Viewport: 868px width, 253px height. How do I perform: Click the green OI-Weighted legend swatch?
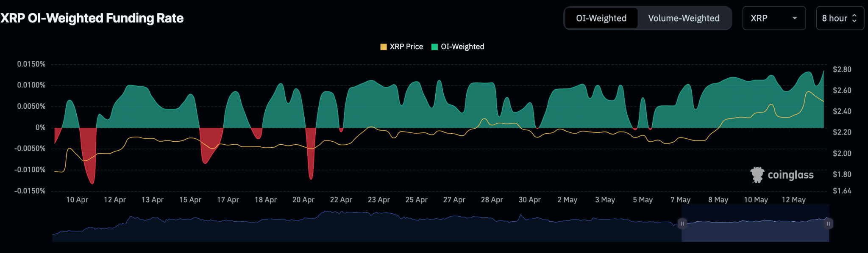[434, 47]
